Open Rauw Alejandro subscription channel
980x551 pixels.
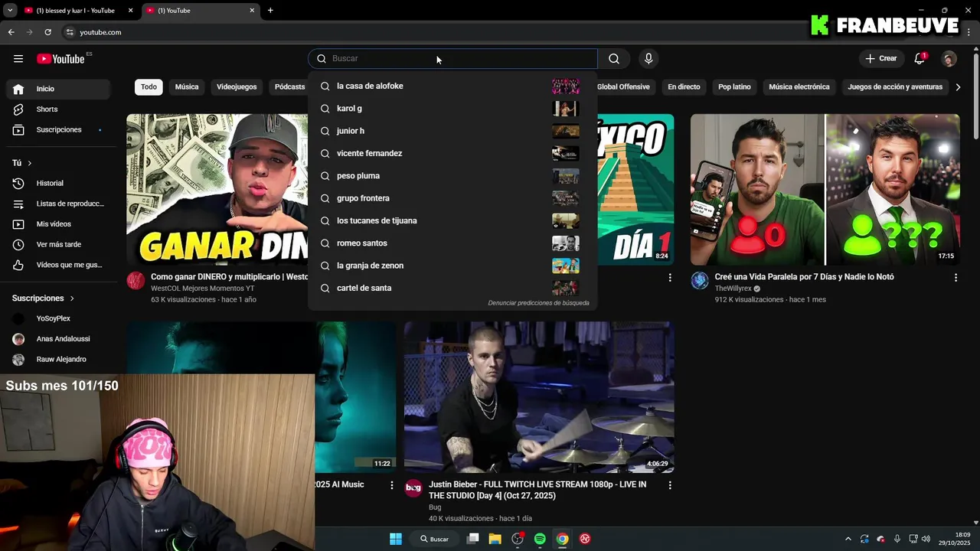tap(60, 360)
